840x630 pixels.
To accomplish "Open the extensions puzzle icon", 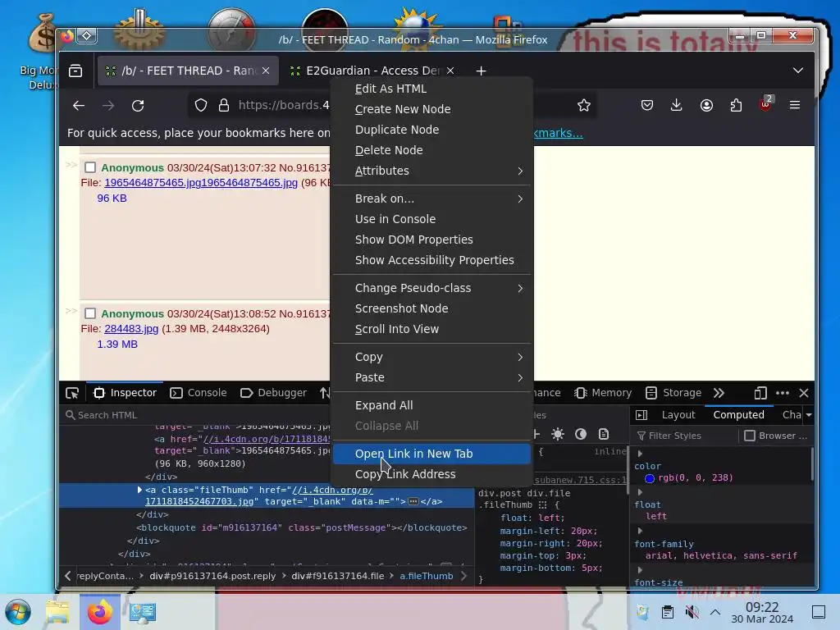I will tap(736, 106).
